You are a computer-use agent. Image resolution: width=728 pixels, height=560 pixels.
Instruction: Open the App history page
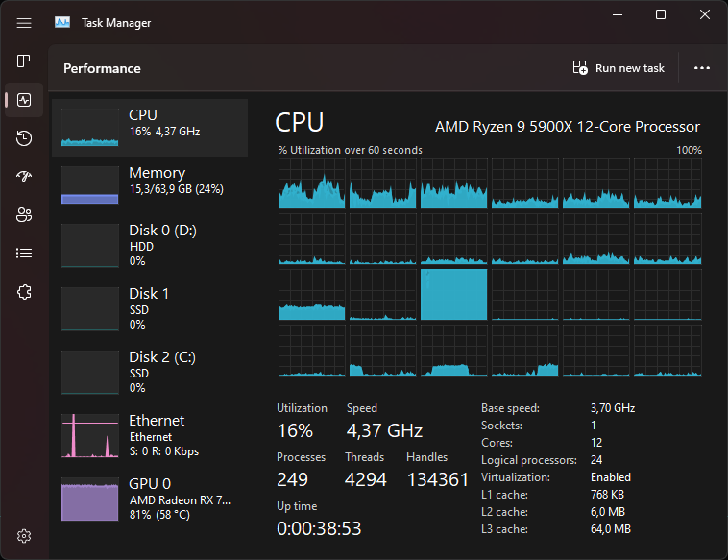[x=24, y=138]
